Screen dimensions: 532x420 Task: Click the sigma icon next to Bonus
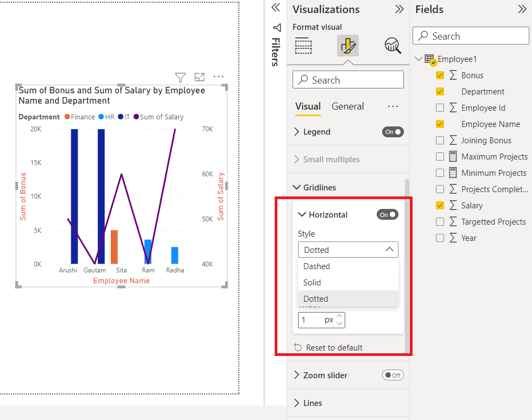pyautogui.click(x=453, y=75)
